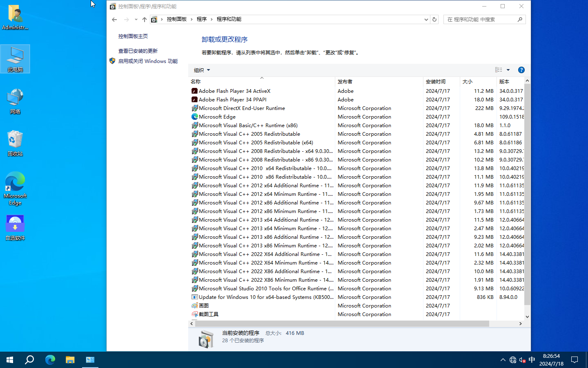
Task: Refresh the programs list
Action: tap(434, 19)
